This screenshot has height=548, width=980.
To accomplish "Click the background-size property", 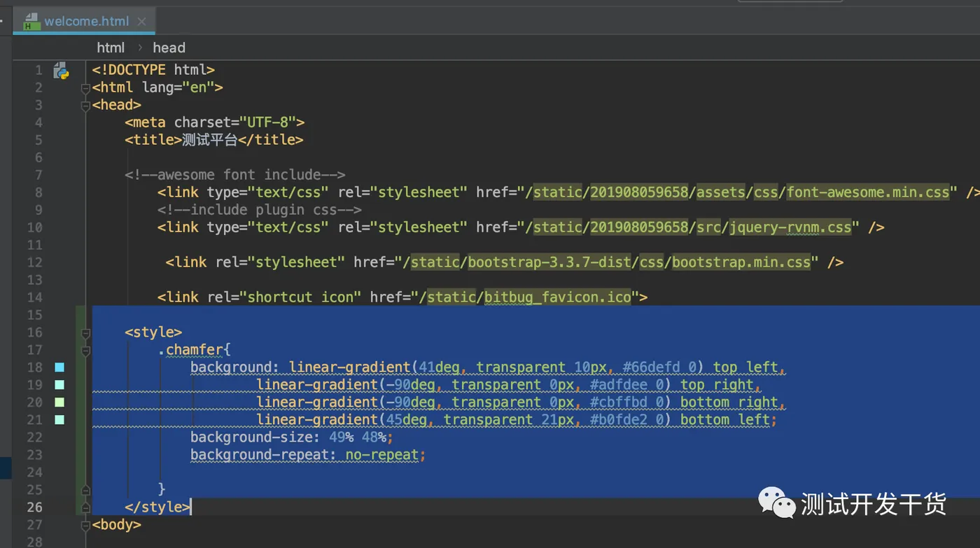I will 251,437.
